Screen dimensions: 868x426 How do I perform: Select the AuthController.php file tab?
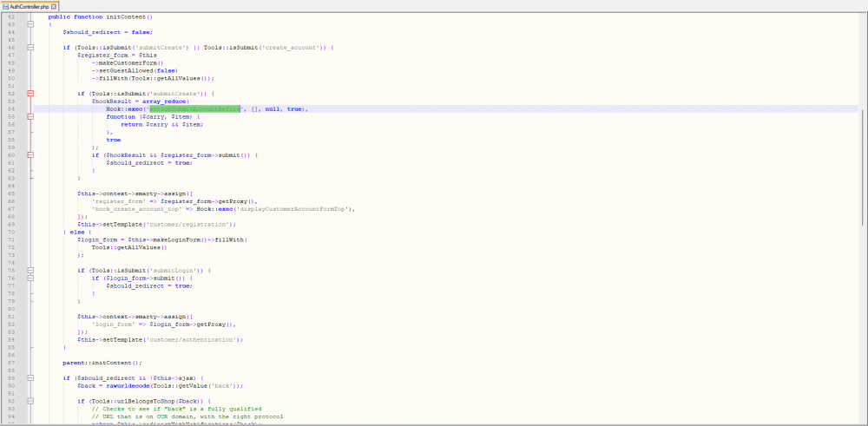pos(30,5)
